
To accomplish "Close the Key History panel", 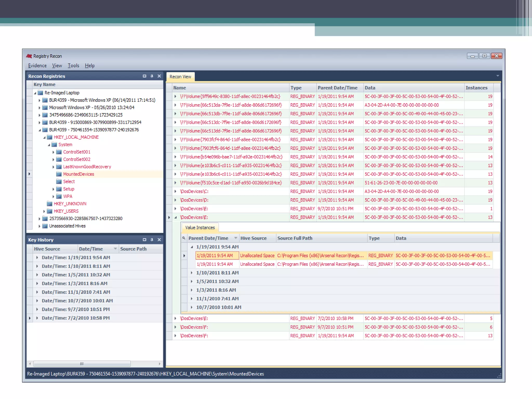I will [159, 240].
